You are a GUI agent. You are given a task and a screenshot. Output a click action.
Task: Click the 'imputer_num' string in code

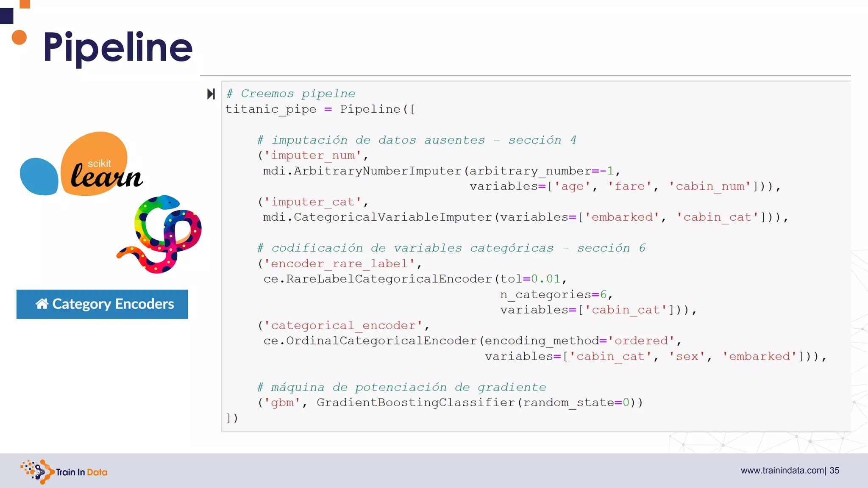[x=313, y=155]
